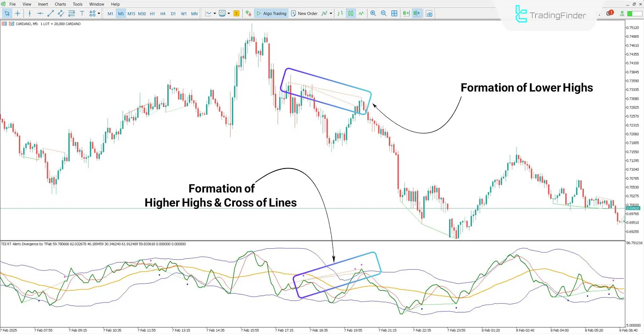Toggle Algo Trading on

pos(271,13)
